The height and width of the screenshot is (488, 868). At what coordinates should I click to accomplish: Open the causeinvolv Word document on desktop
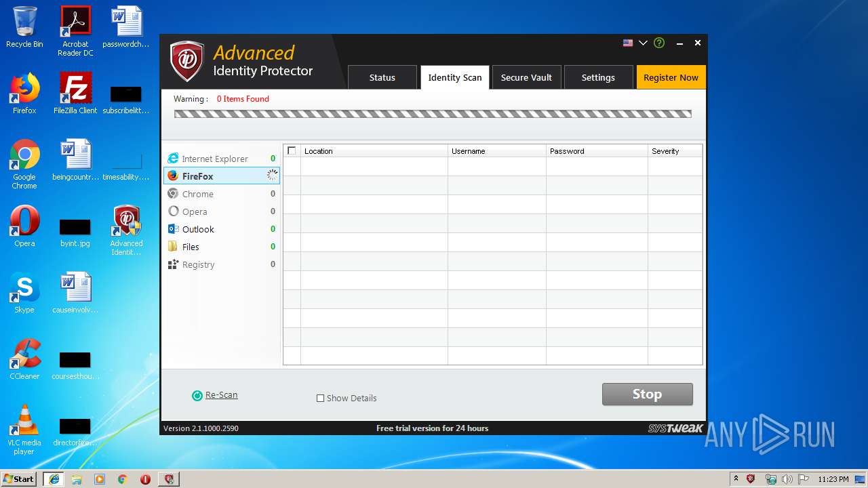tap(75, 293)
